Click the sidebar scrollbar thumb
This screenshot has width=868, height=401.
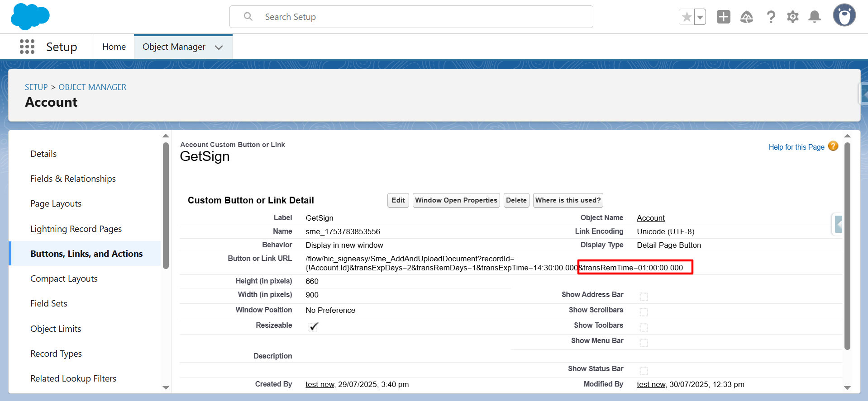[166, 206]
